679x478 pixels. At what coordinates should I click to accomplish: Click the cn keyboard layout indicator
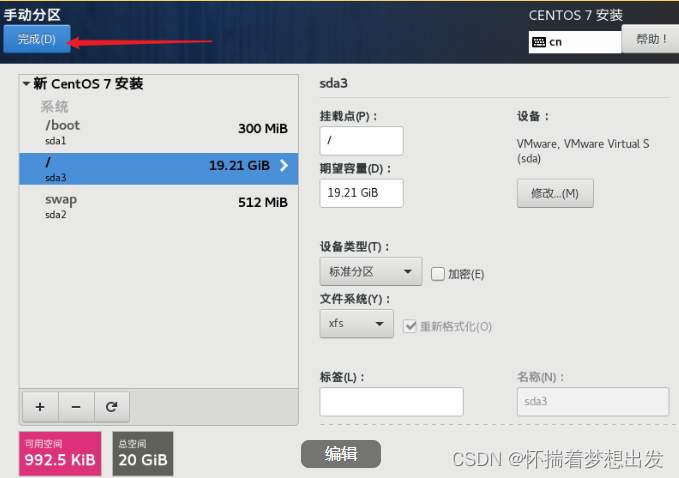[x=575, y=42]
